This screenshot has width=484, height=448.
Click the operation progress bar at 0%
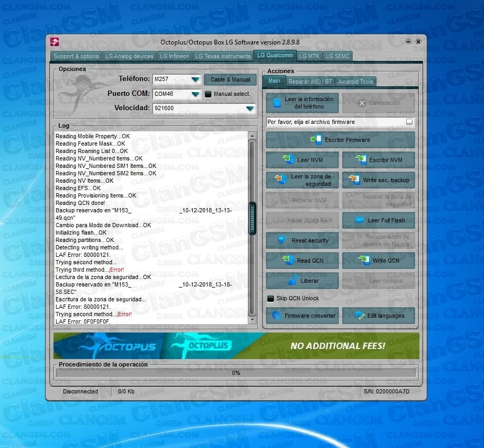(236, 373)
